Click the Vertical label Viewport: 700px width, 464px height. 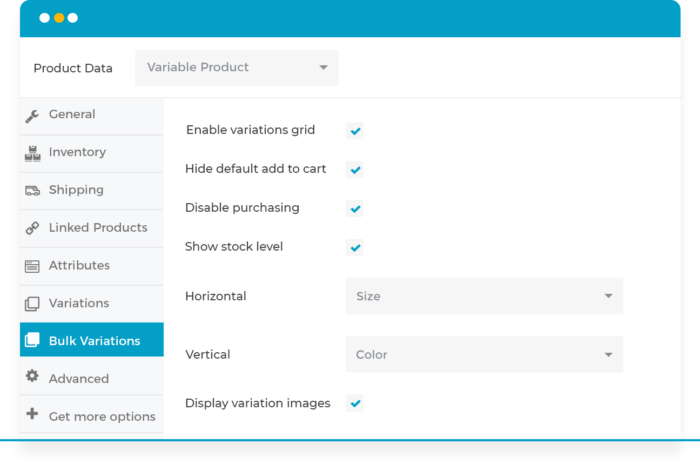tap(208, 355)
